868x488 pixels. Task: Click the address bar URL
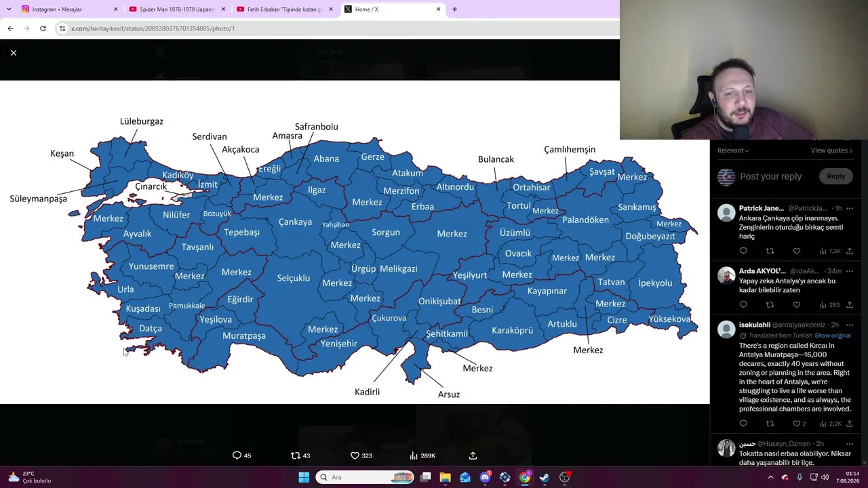point(153,28)
